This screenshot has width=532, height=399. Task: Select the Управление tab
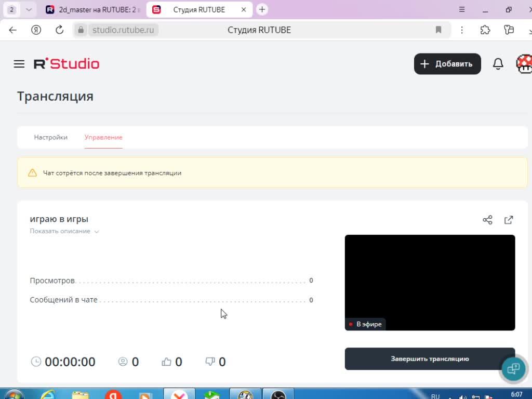[103, 137]
